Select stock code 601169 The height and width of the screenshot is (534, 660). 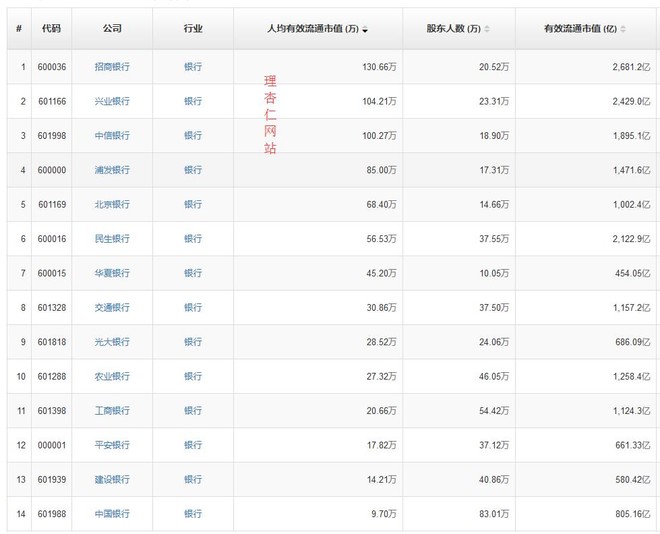pyautogui.click(x=52, y=205)
